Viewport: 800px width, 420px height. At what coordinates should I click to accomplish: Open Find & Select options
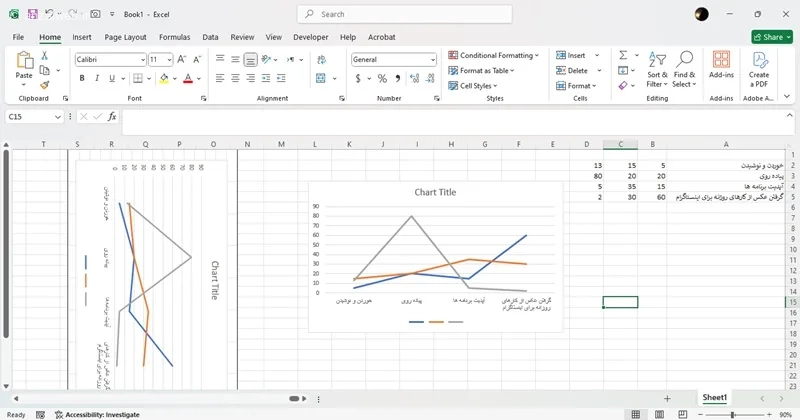tap(684, 69)
